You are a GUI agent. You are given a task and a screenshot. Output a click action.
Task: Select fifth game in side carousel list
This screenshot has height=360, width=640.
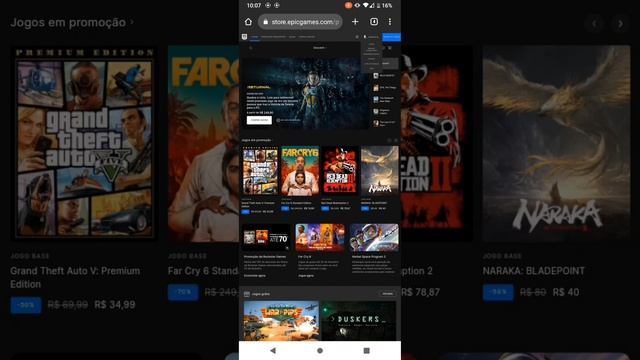point(384,123)
